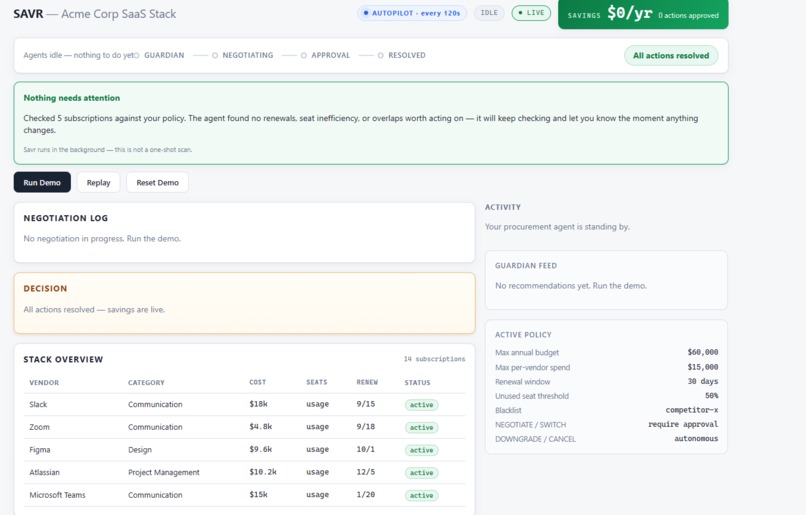Viewport: 806px width, 515px height.
Task: Select the Zoom vendor row
Action: pyautogui.click(x=244, y=427)
